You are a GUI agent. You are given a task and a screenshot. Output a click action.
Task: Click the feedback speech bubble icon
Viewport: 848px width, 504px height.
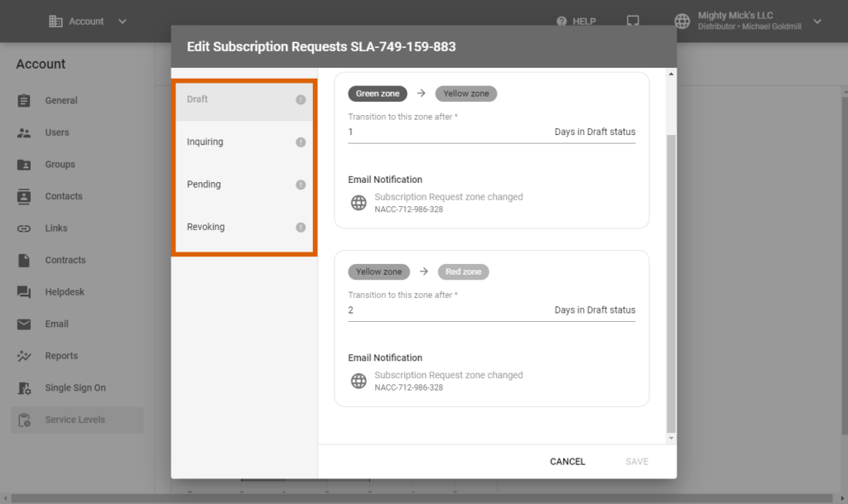coord(633,21)
